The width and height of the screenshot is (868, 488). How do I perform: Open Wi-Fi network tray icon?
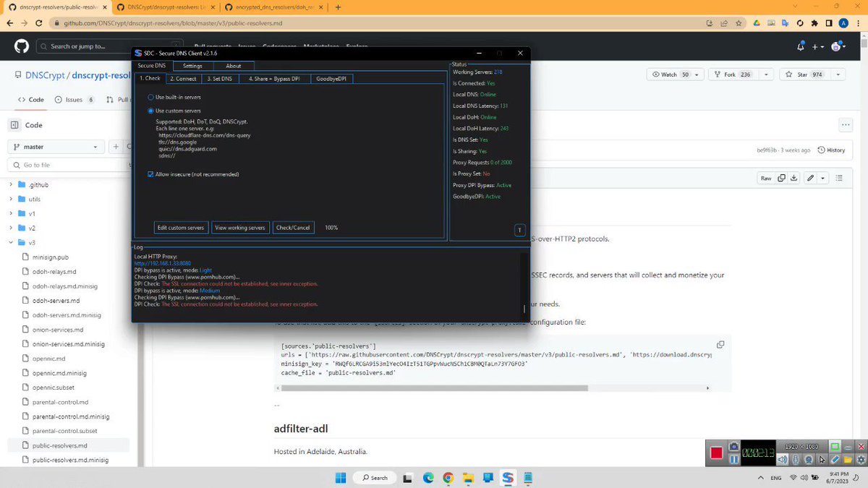click(793, 478)
